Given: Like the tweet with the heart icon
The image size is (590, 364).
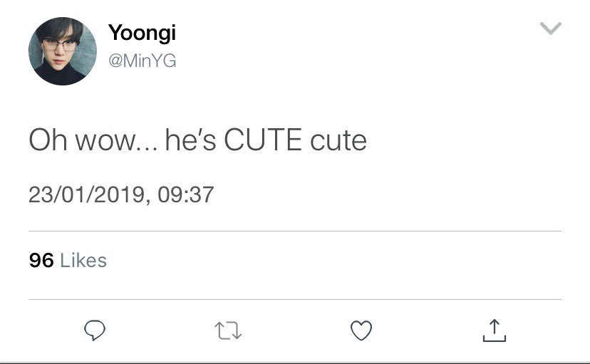Looking at the screenshot, I should click(x=361, y=331).
